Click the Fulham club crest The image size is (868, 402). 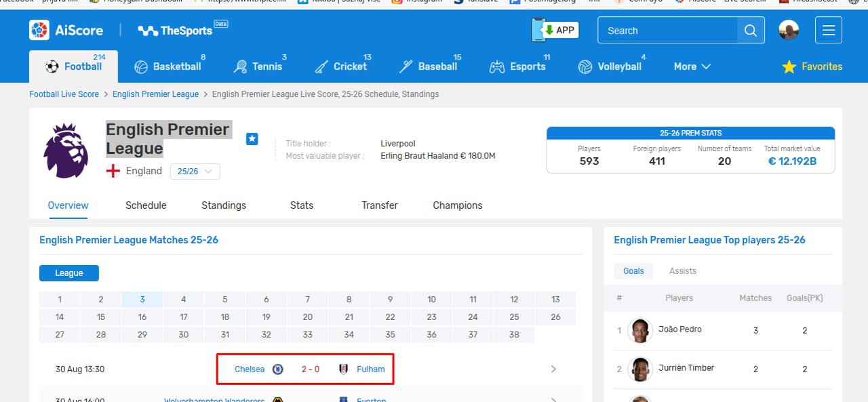click(x=344, y=369)
